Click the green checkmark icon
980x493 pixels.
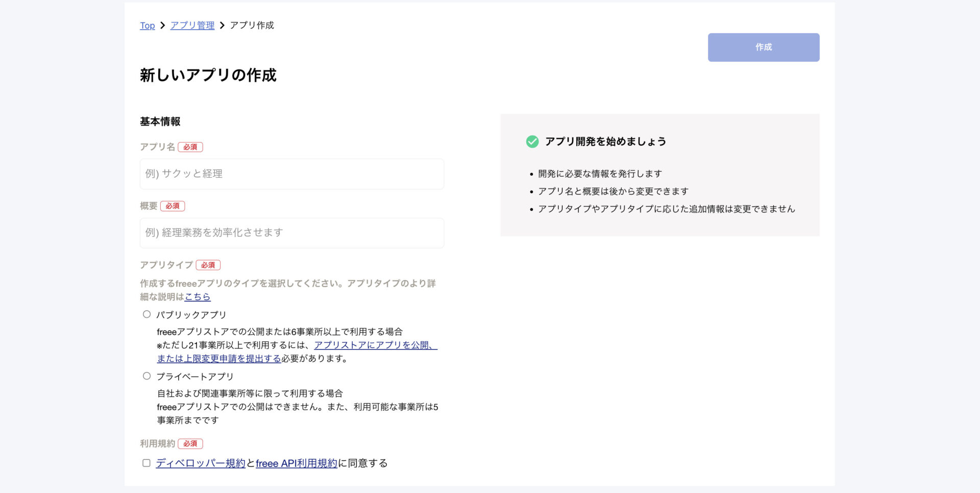532,142
